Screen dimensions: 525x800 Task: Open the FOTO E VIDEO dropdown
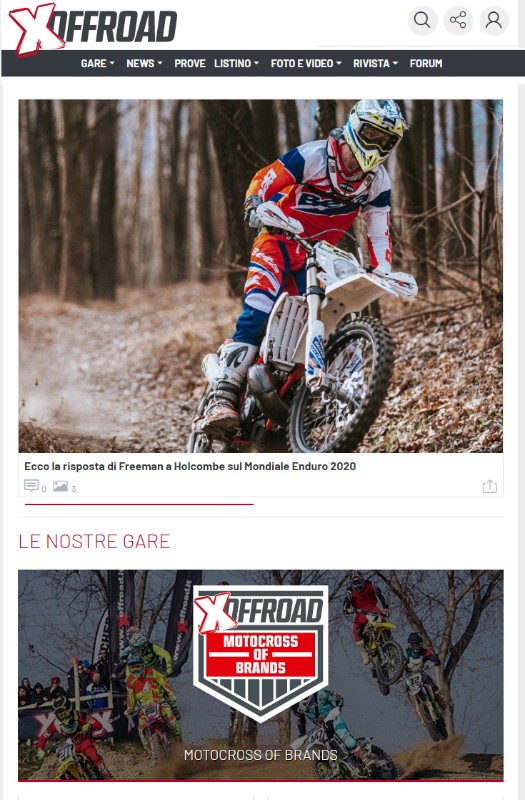[306, 63]
